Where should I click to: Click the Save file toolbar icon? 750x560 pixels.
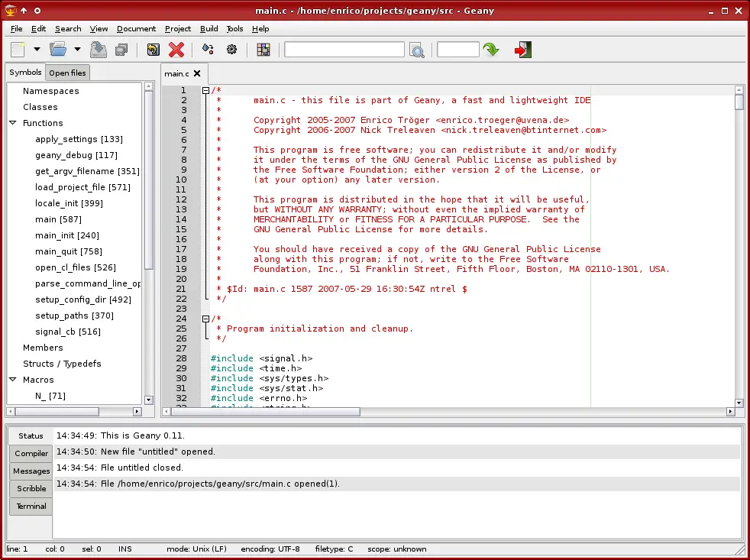(98, 50)
